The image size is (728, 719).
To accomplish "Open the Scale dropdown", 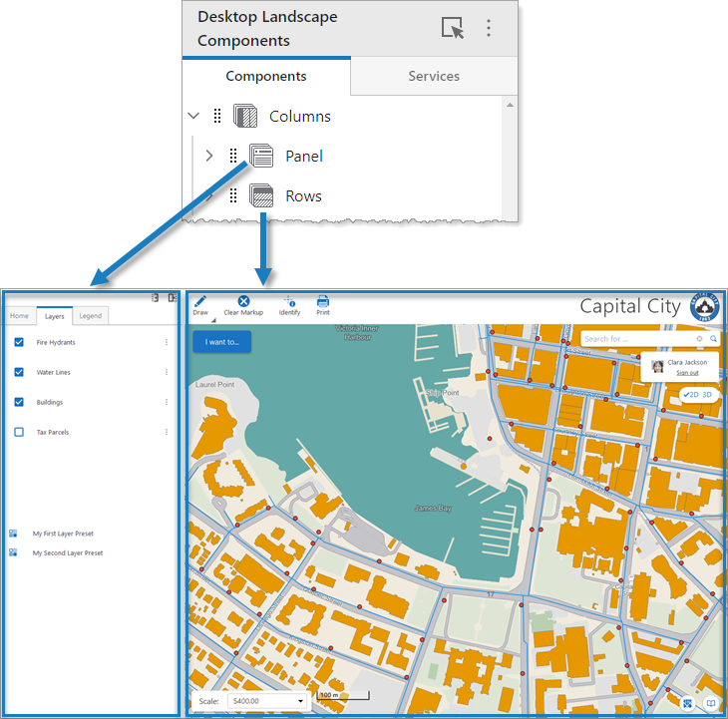I will (300, 701).
